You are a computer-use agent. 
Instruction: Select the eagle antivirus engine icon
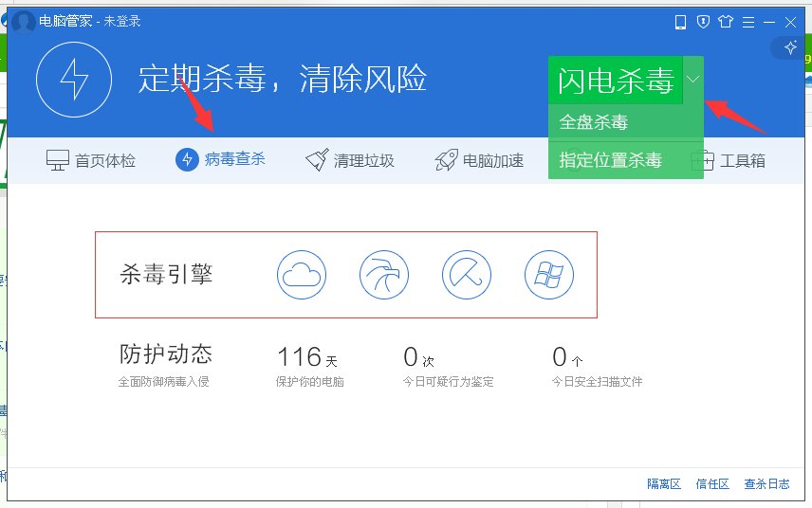pos(384,275)
